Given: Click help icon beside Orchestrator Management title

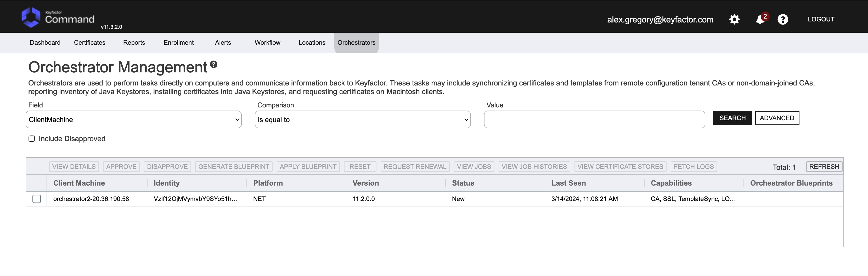Looking at the screenshot, I should (214, 64).
